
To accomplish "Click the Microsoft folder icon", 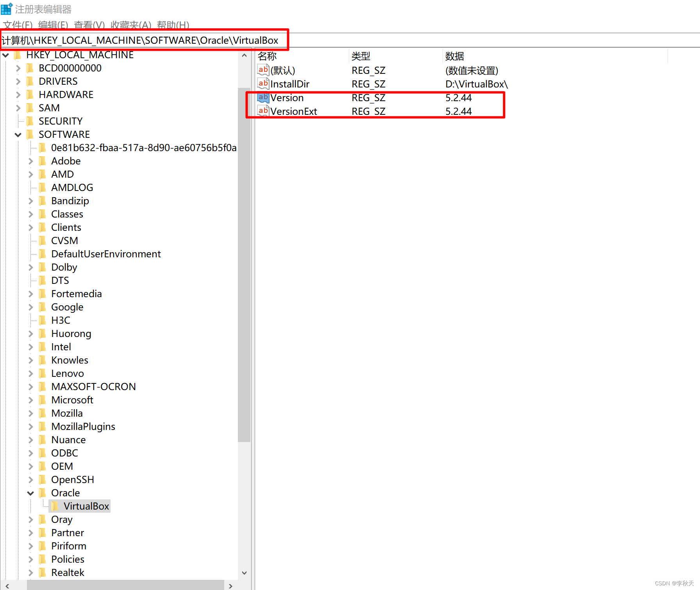I will (43, 400).
